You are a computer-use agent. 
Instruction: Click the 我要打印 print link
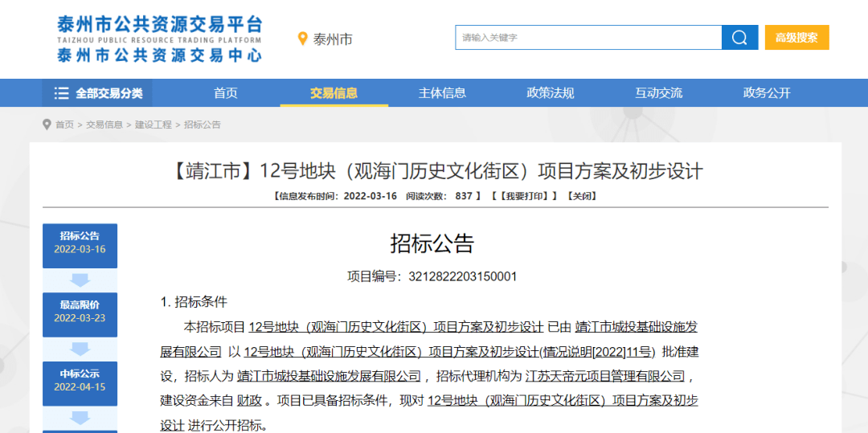click(x=525, y=196)
